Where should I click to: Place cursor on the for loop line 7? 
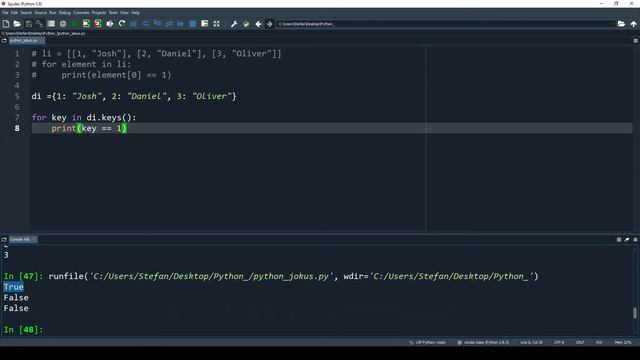[x=84, y=118]
